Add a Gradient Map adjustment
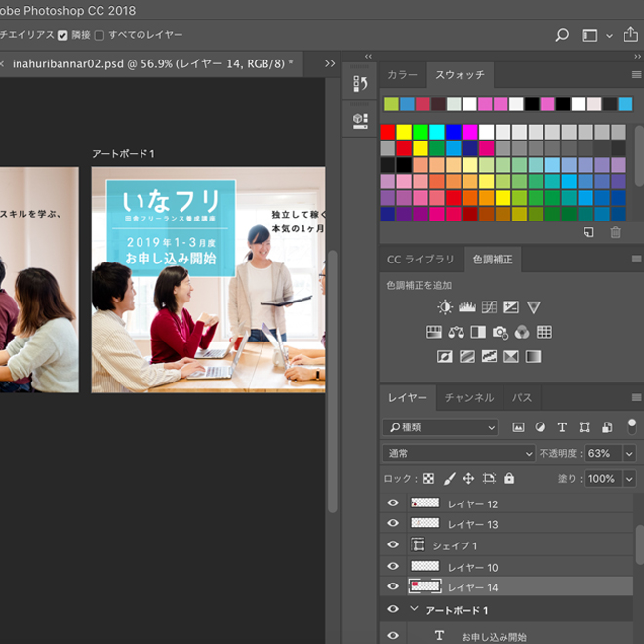The height and width of the screenshot is (644, 644). [x=533, y=356]
